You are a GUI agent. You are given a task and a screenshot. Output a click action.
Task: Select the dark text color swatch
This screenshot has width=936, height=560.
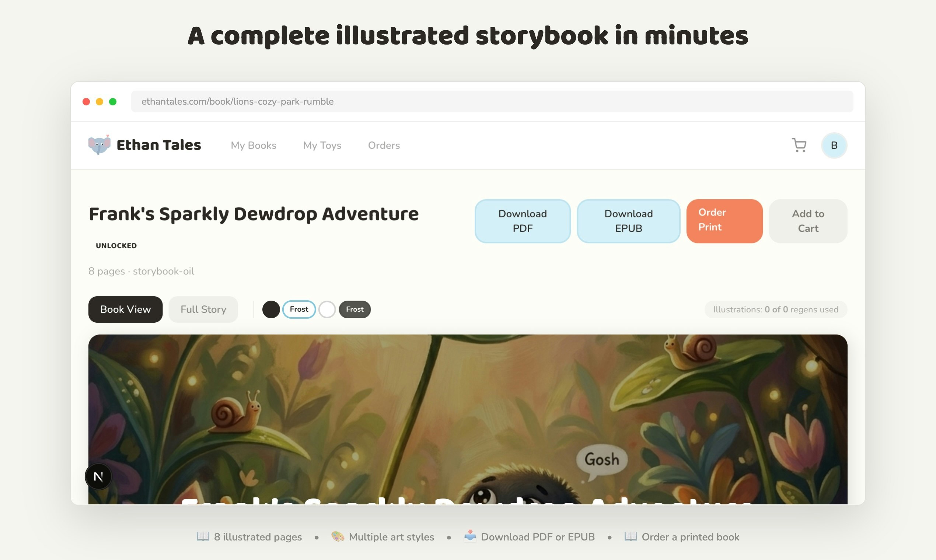click(x=270, y=309)
